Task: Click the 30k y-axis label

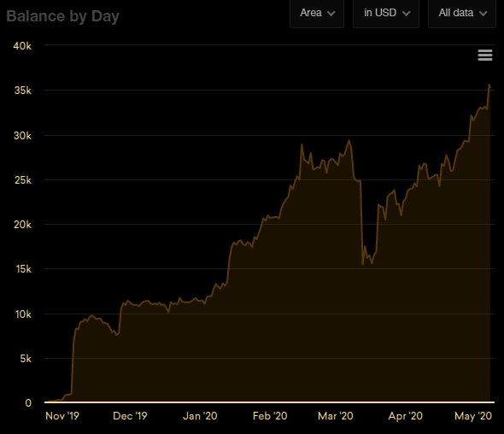Action: click(22, 136)
